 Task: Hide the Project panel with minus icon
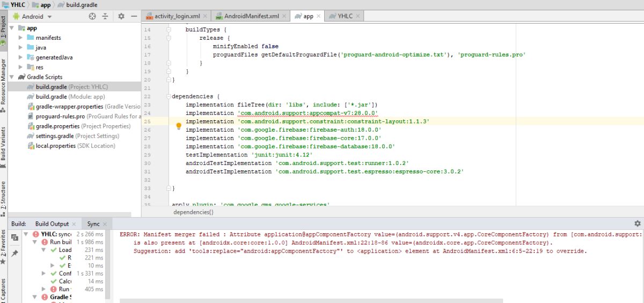(x=134, y=17)
